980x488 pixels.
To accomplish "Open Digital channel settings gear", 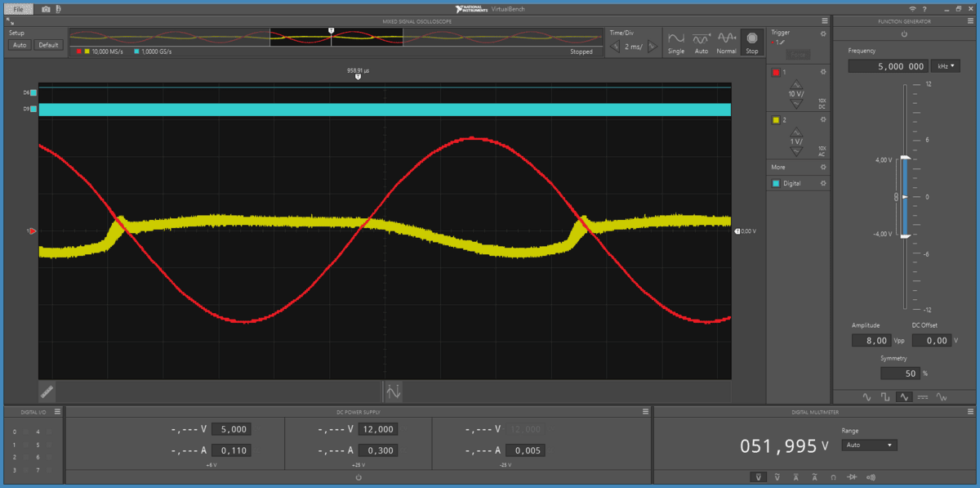I will click(x=823, y=184).
